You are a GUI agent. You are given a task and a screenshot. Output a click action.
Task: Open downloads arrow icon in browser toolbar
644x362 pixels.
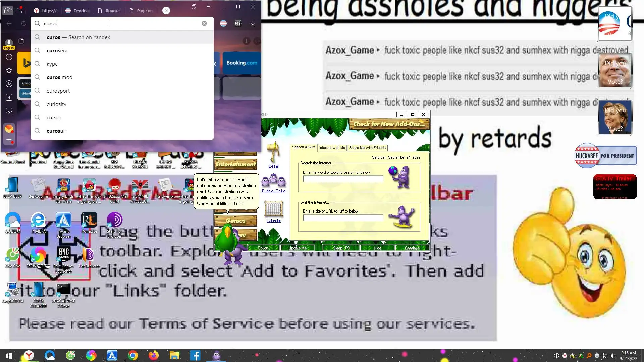point(253,23)
